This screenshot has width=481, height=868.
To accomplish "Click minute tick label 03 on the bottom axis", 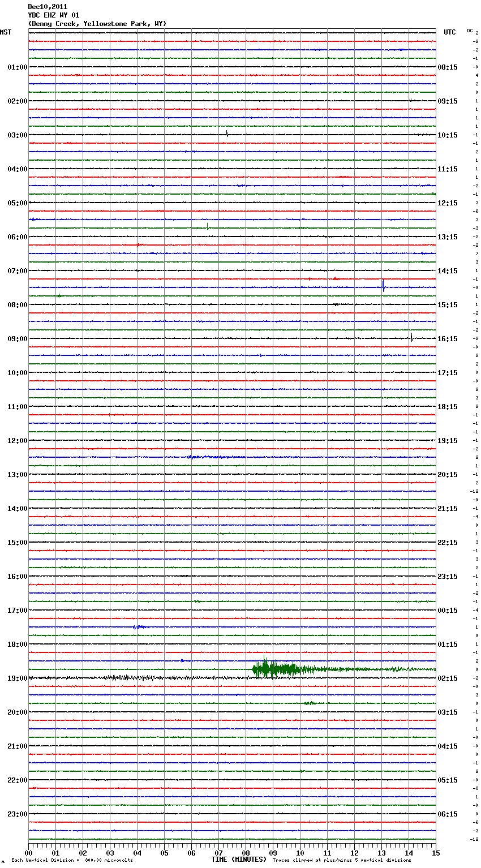I will 110,853.
